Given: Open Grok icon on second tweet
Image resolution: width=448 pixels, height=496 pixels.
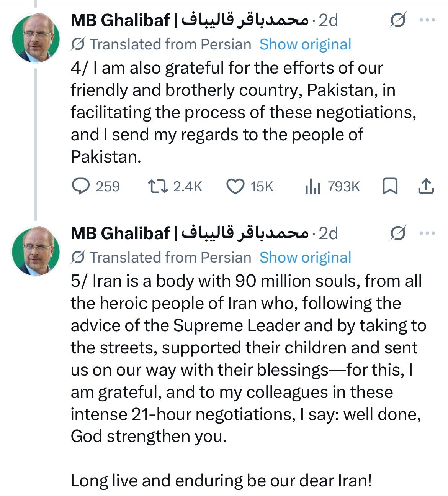Looking at the screenshot, I should coord(397,233).
